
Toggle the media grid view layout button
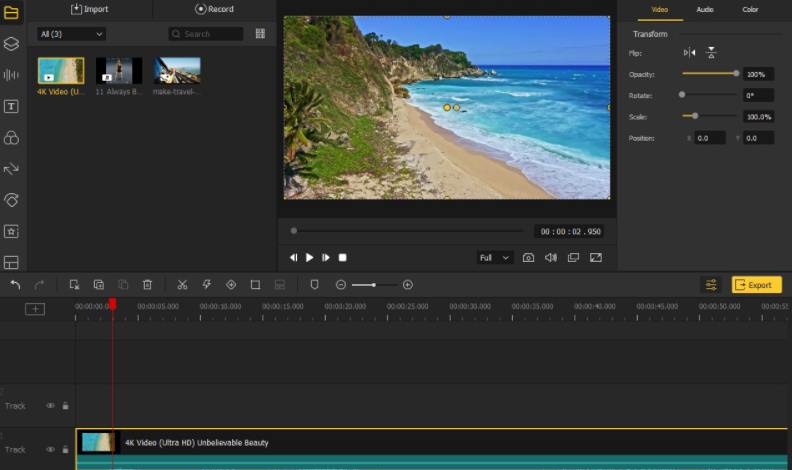tap(260, 34)
